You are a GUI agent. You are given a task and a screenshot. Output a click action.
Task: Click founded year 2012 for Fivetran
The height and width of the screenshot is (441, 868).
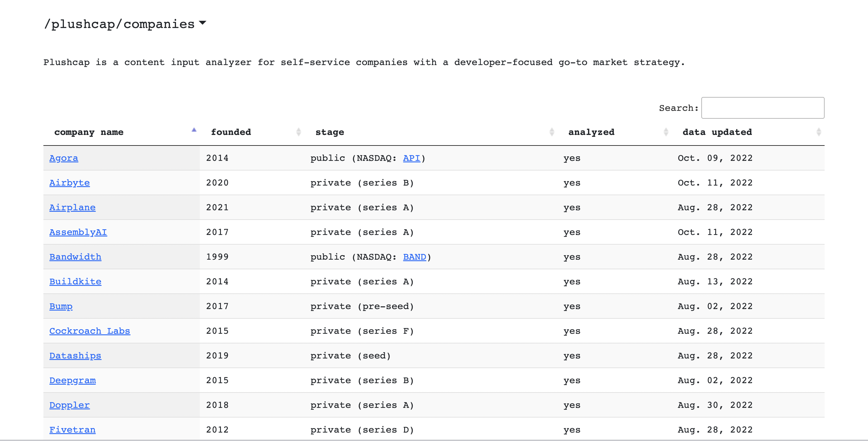(217, 430)
